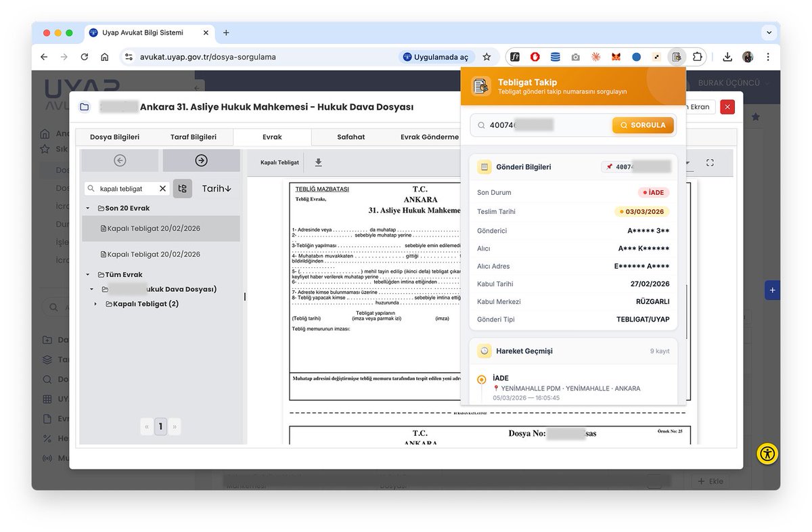Click the profile avatar in browser toolbar
The height and width of the screenshot is (532, 812).
(x=748, y=57)
